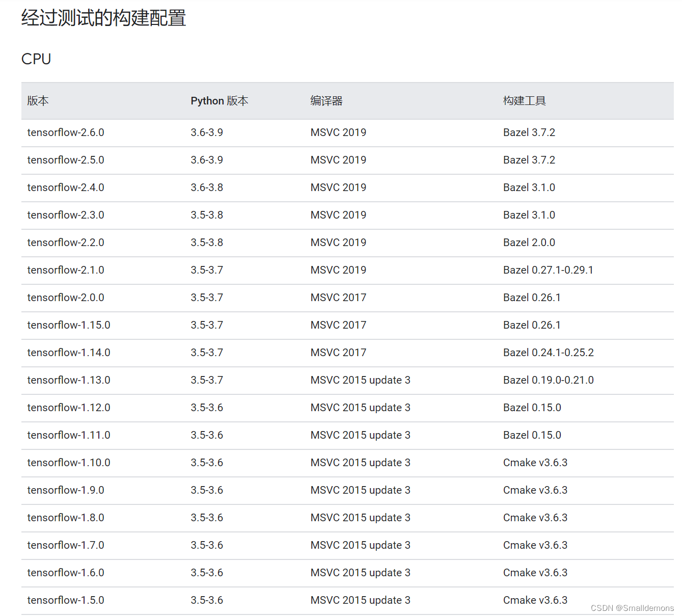Click Bazel 3.7.2 in tensorflow-2.5.0 row
The width and height of the screenshot is (682, 616).
click(x=529, y=160)
